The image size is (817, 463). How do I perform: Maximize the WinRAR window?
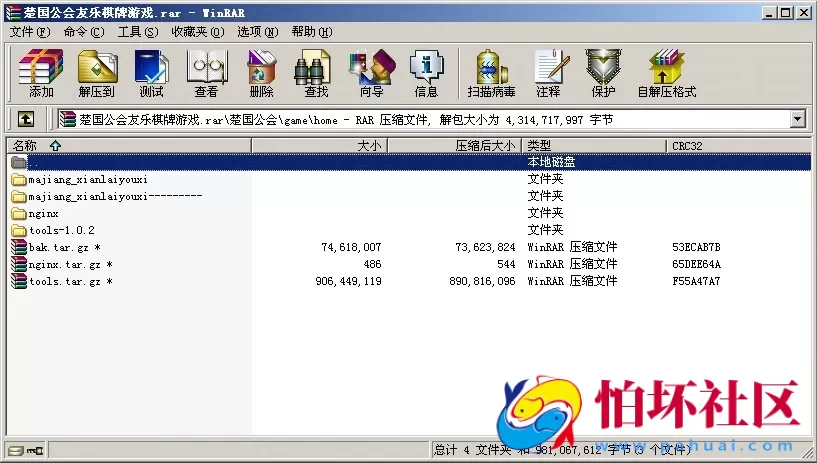786,13
